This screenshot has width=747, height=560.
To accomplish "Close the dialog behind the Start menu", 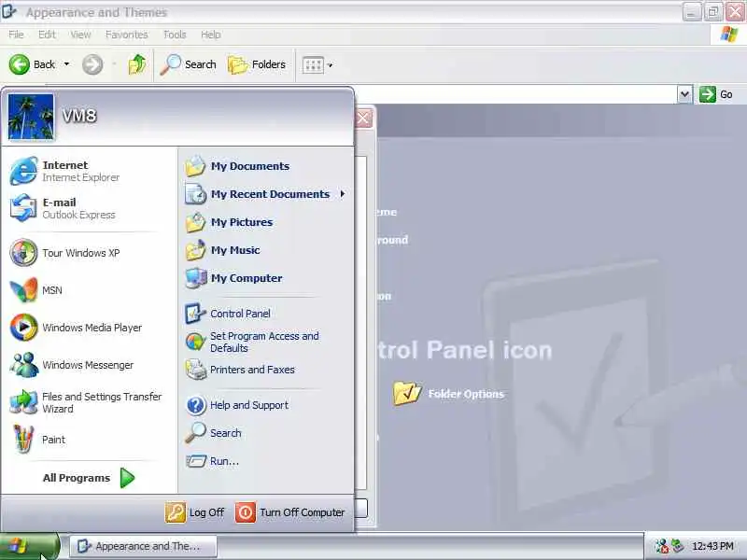I will tap(363, 119).
